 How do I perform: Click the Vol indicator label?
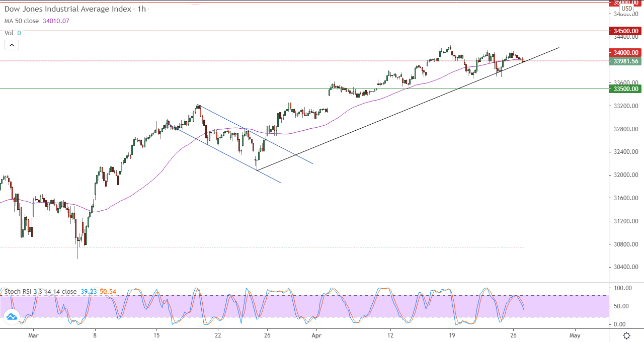pyautogui.click(x=9, y=33)
